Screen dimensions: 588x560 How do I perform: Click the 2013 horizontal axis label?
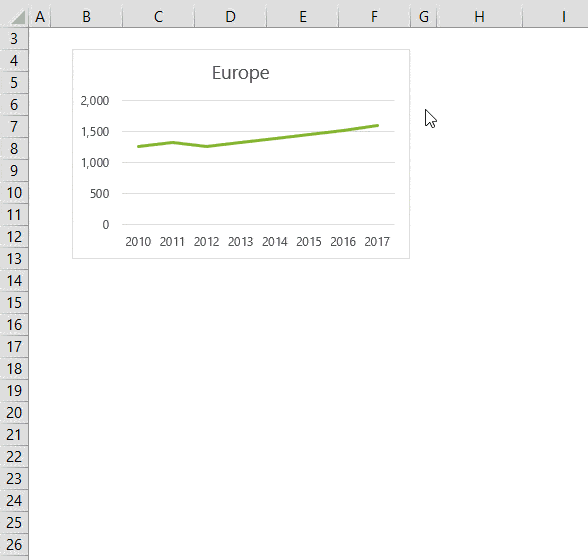[x=240, y=242]
